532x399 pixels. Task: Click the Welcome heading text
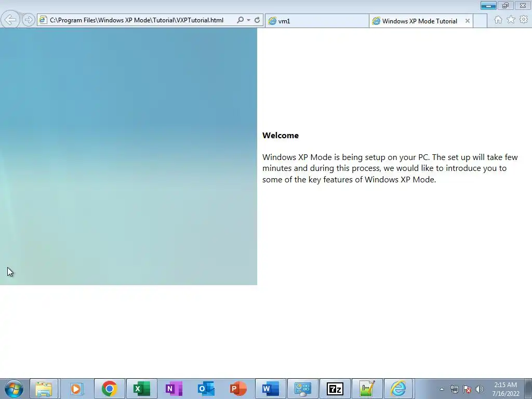click(x=281, y=136)
